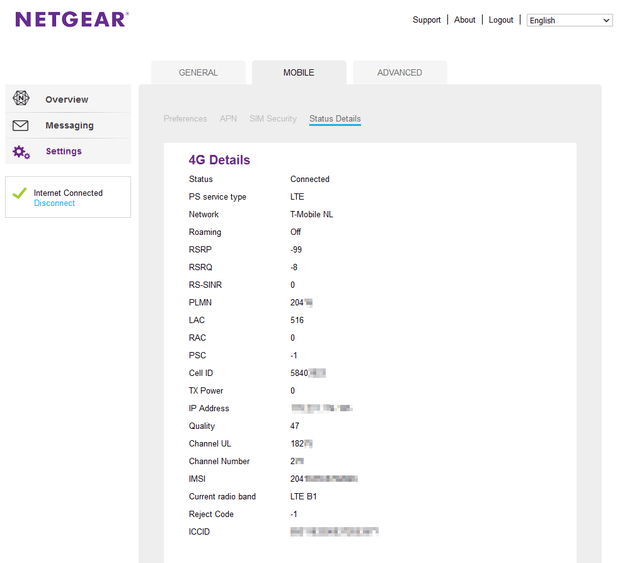Click the RAC label
This screenshot has height=563, width=620.
[197, 338]
